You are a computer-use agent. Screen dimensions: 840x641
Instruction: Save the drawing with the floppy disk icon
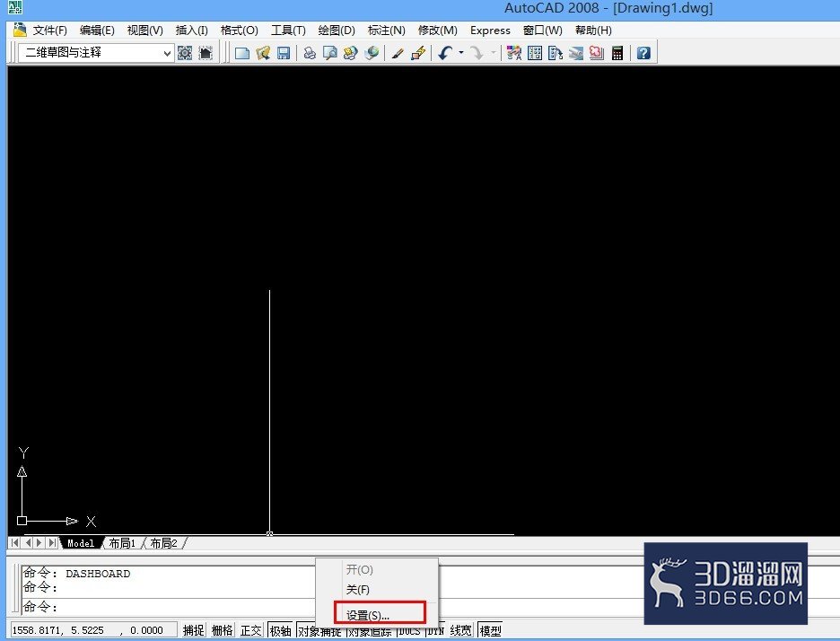284,53
